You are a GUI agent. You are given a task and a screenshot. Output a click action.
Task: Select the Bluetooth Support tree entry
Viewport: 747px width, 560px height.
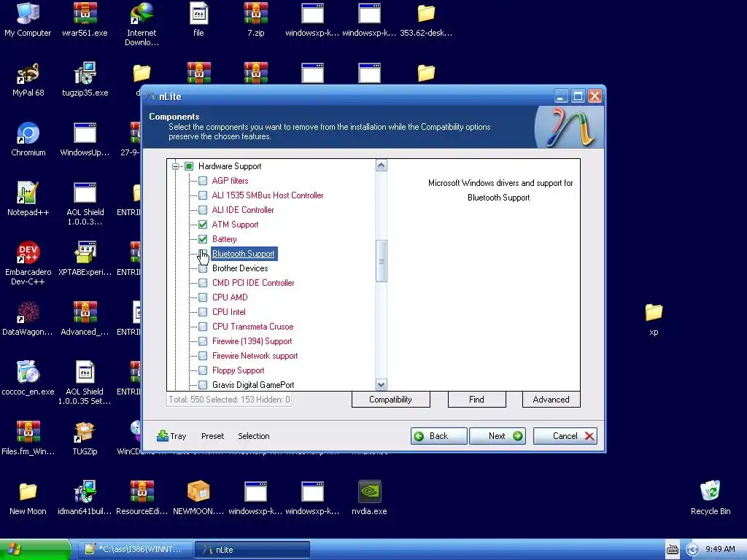tap(244, 254)
